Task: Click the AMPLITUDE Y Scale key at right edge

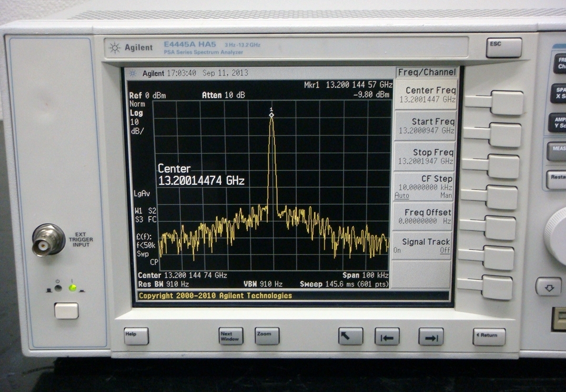Action: pyautogui.click(x=558, y=122)
